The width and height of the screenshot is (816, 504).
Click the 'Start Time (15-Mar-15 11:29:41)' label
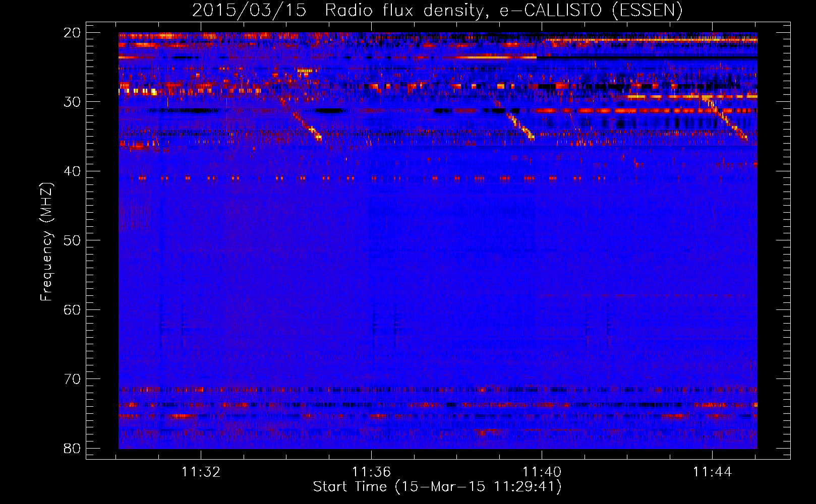[437, 487]
